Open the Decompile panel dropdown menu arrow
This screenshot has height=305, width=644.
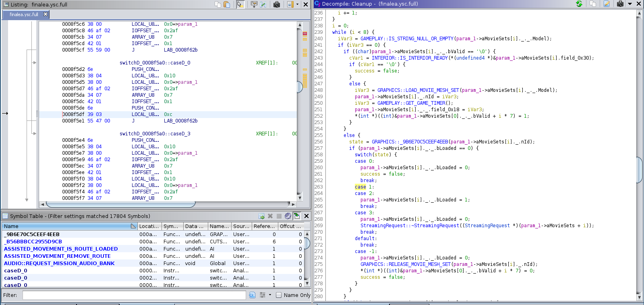click(630, 4)
